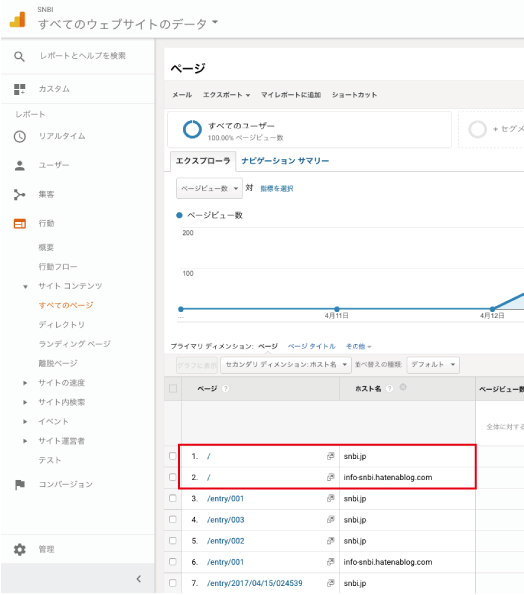The image size is (524, 595).
Task: Open the ランディング ページ report
Action: click(75, 344)
